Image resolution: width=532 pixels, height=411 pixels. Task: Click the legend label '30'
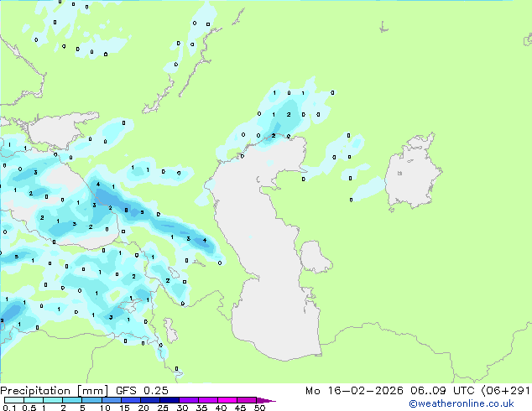tap(182, 408)
